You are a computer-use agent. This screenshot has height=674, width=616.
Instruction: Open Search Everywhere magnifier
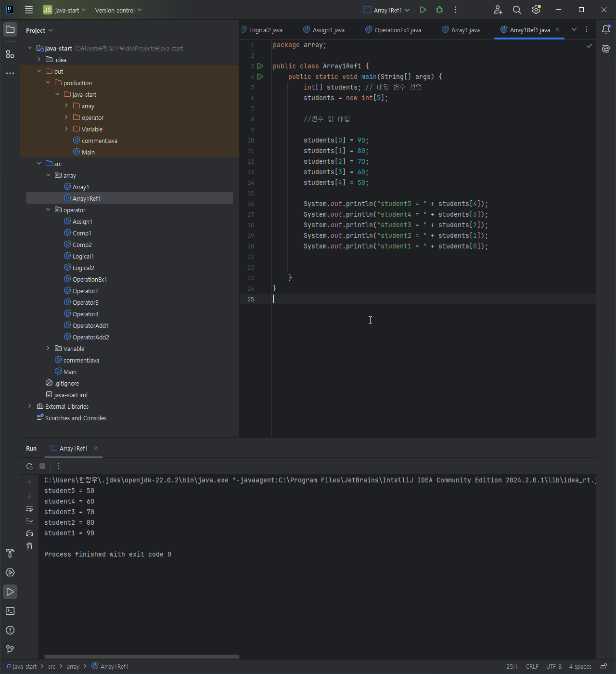pyautogui.click(x=517, y=10)
